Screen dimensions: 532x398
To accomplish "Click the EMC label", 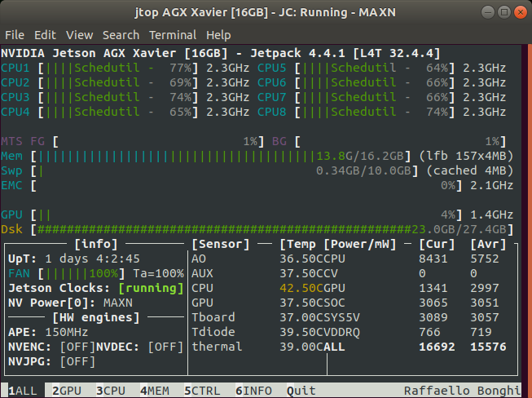I will (x=11, y=185).
